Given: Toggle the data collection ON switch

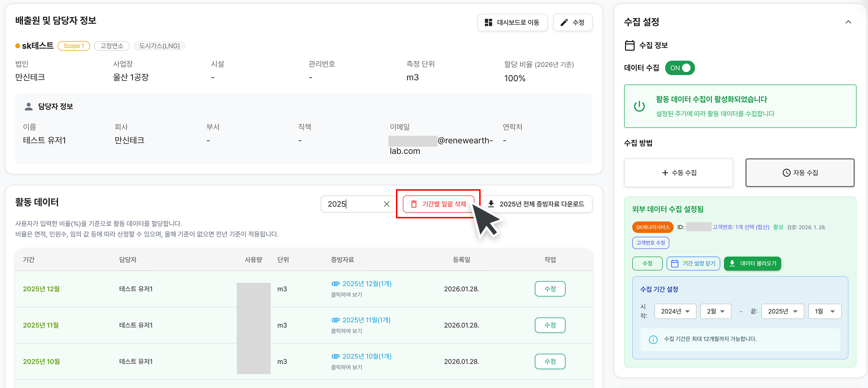Looking at the screenshot, I should coord(680,68).
